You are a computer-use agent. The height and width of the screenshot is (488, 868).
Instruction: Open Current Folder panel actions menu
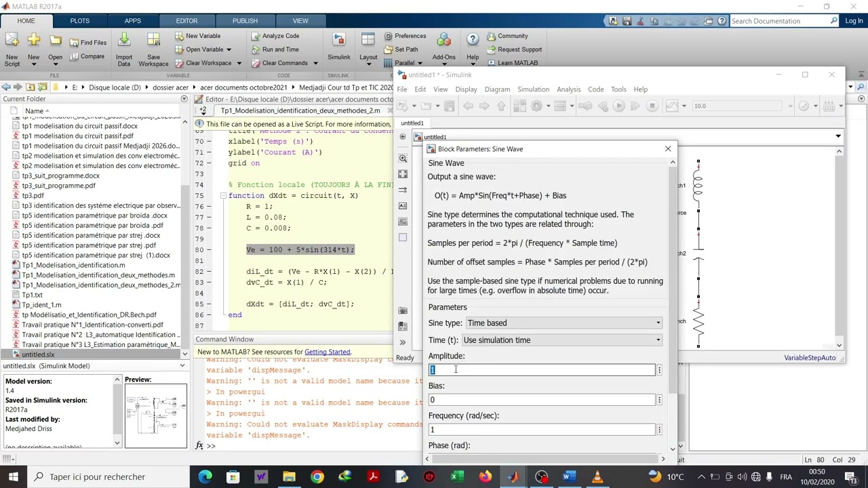[184, 99]
